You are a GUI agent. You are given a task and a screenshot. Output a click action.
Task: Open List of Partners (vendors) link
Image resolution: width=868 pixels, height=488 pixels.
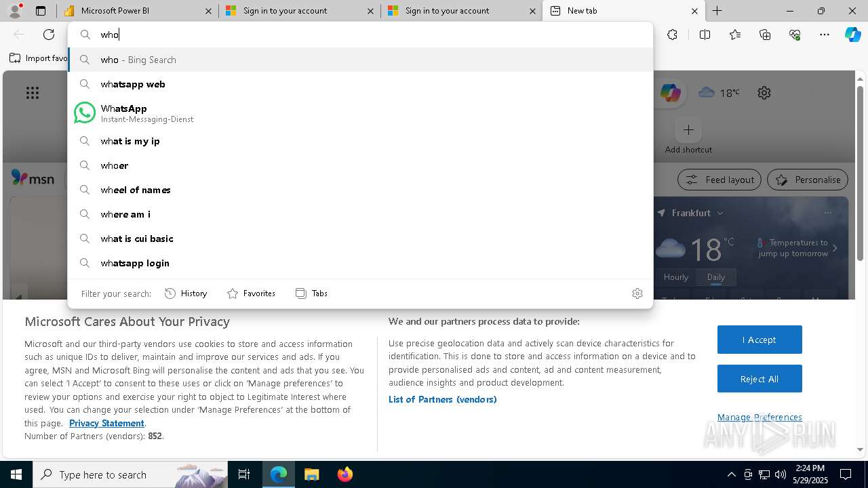click(443, 399)
